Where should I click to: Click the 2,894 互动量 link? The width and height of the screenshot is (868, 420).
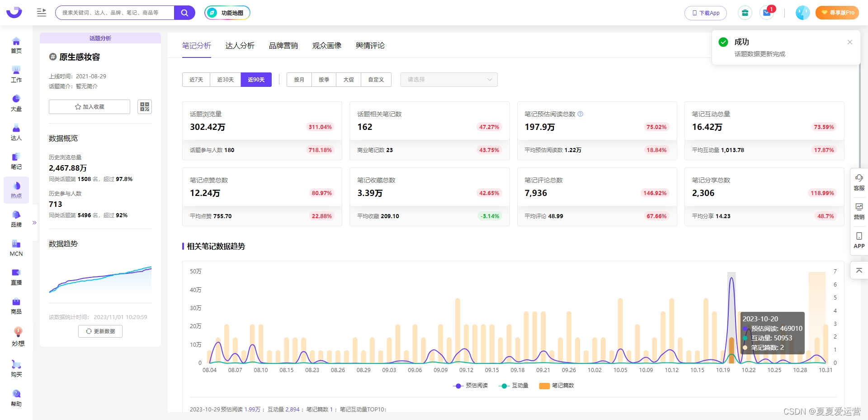[x=292, y=410]
